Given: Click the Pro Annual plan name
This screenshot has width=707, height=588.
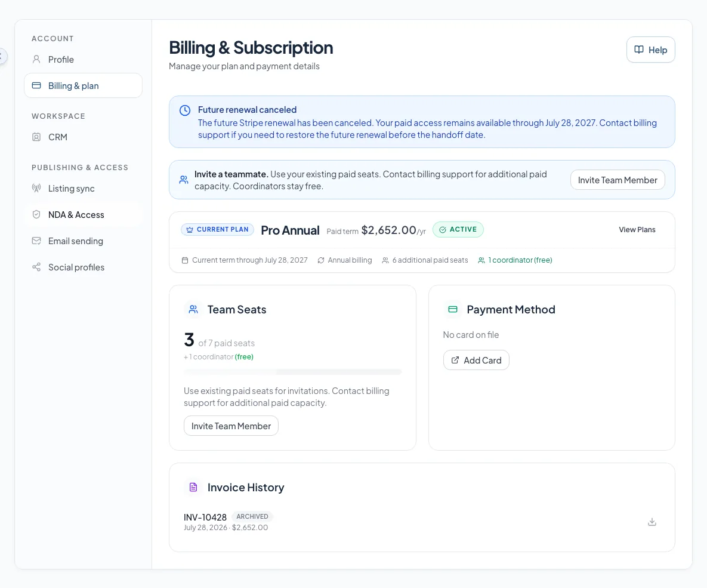Looking at the screenshot, I should [291, 230].
